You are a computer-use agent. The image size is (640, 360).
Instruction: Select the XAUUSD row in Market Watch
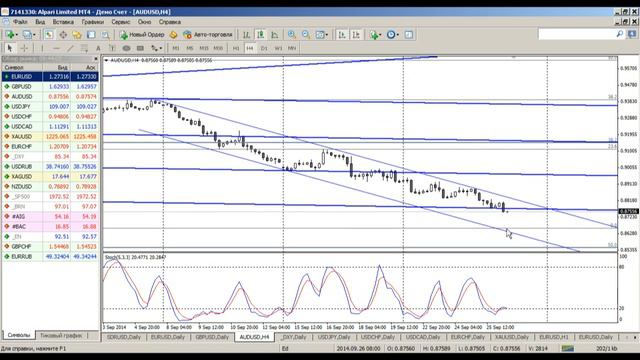pyautogui.click(x=50, y=136)
